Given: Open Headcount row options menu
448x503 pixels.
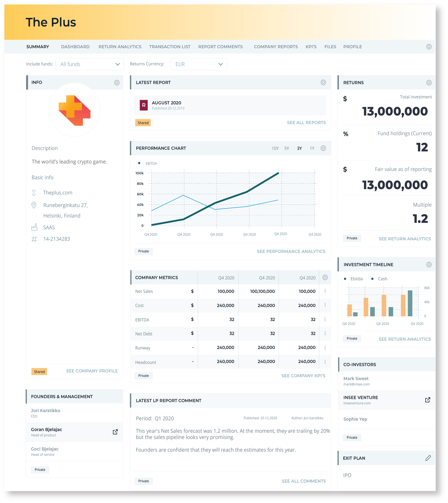Looking at the screenshot, I should (325, 362).
